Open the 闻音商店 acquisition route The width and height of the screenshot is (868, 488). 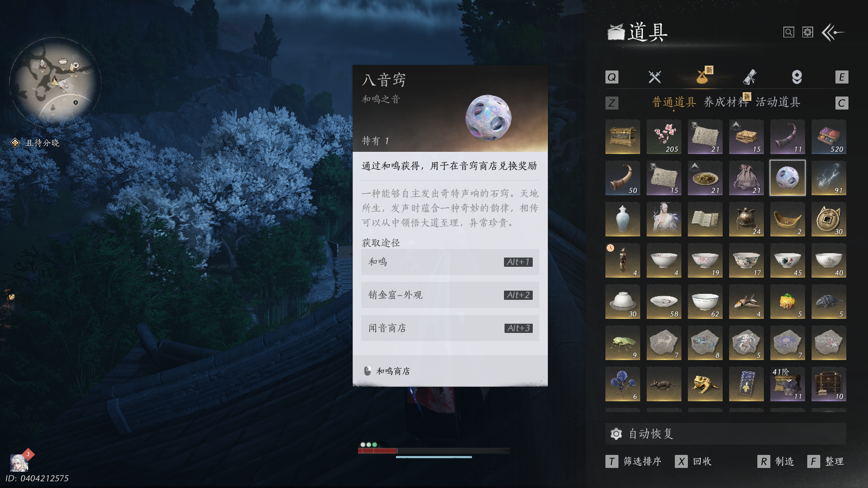coord(450,328)
